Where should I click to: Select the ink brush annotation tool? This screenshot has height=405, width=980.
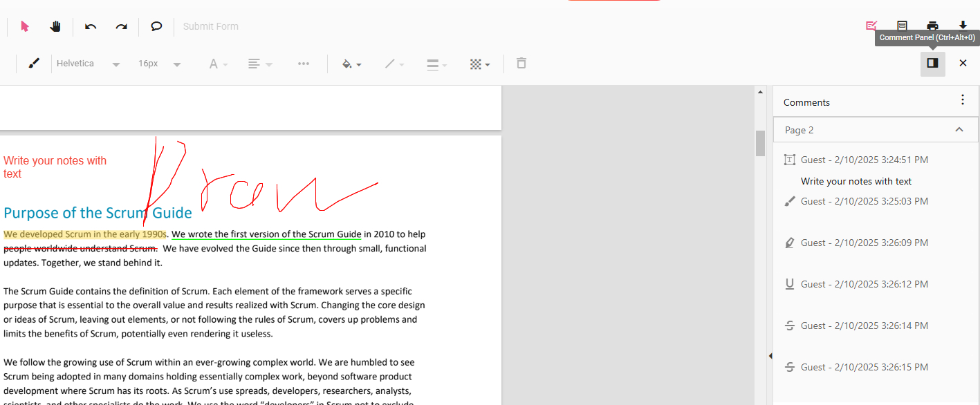[x=34, y=64]
